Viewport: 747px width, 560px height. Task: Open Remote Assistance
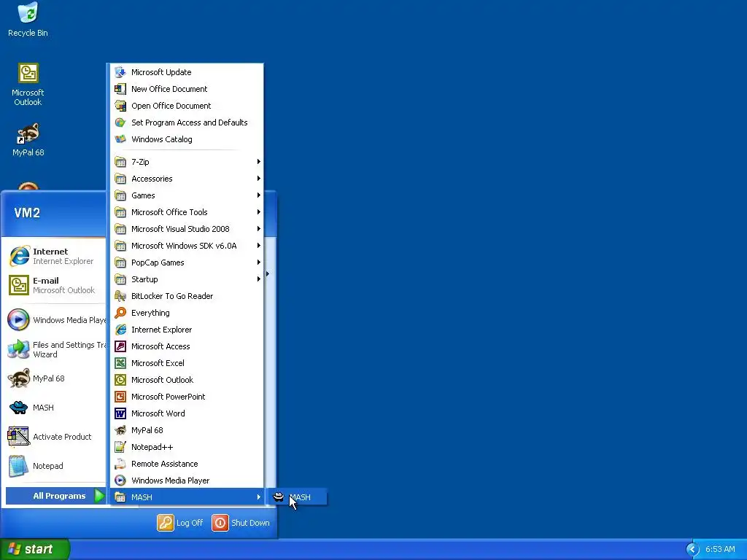coord(187,464)
